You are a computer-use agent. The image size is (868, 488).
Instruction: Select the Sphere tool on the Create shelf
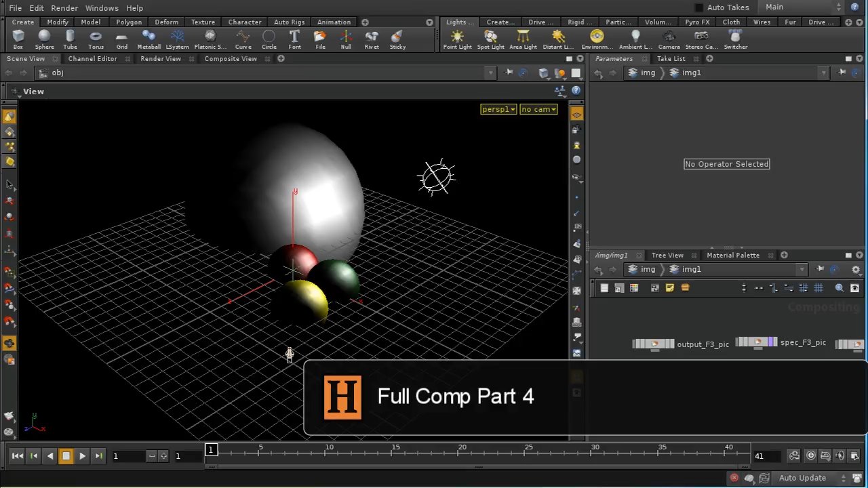44,39
